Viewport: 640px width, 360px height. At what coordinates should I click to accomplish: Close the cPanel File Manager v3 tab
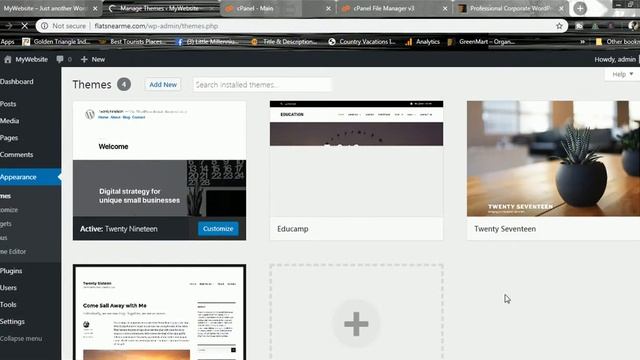(x=445, y=9)
